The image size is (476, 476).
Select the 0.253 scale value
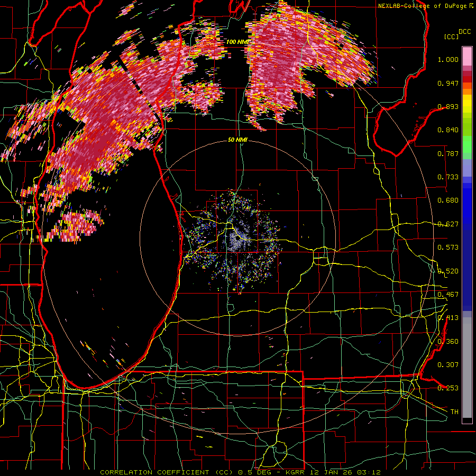pyautogui.click(x=448, y=388)
